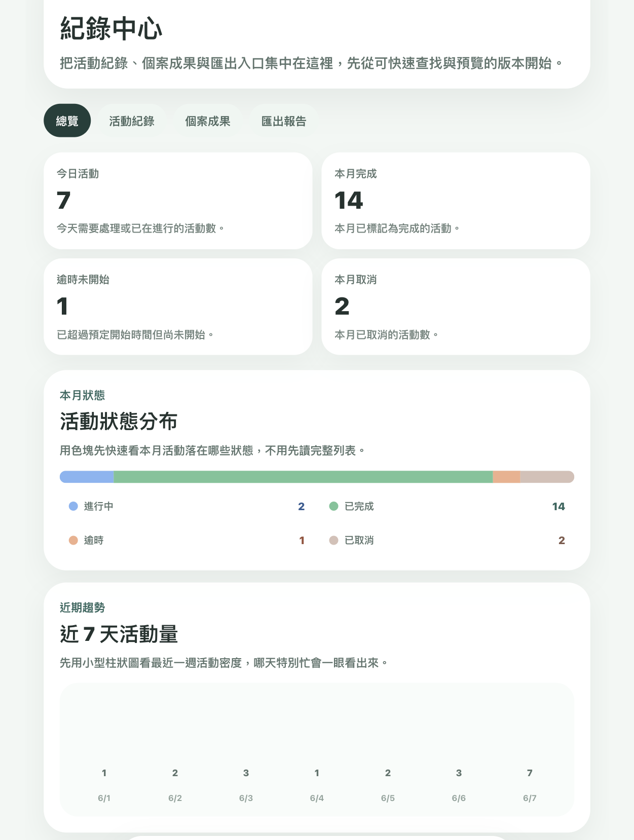The width and height of the screenshot is (634, 840).
Task: Click the green dot beside 已完成
Action: point(333,506)
